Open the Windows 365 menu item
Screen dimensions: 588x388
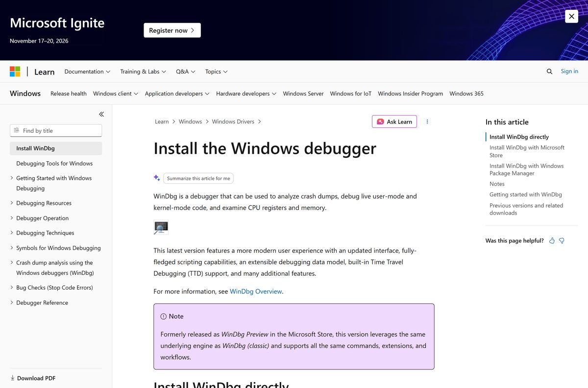[466, 94]
